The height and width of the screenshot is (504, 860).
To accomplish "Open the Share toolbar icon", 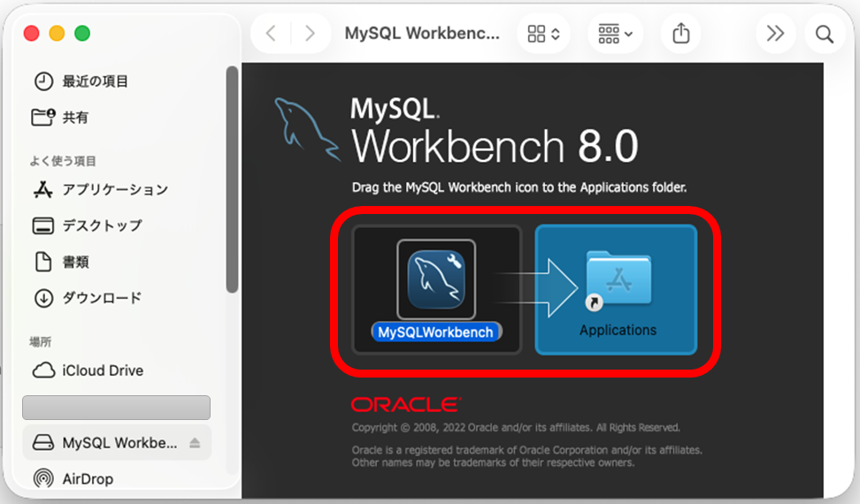I will pos(680,34).
